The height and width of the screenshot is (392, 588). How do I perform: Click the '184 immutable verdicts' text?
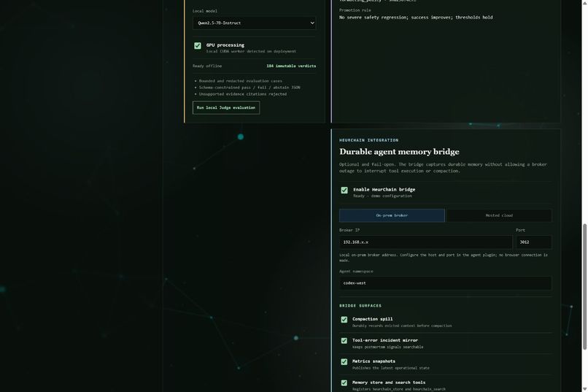(291, 66)
